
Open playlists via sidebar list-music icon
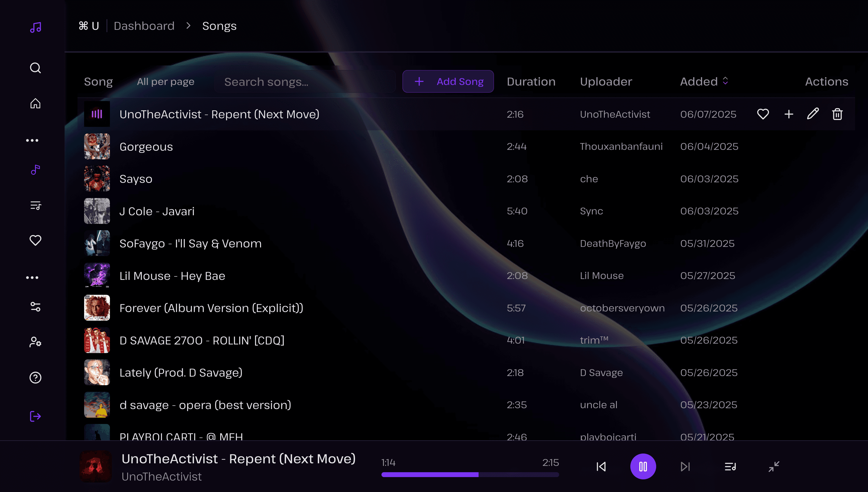[36, 205]
